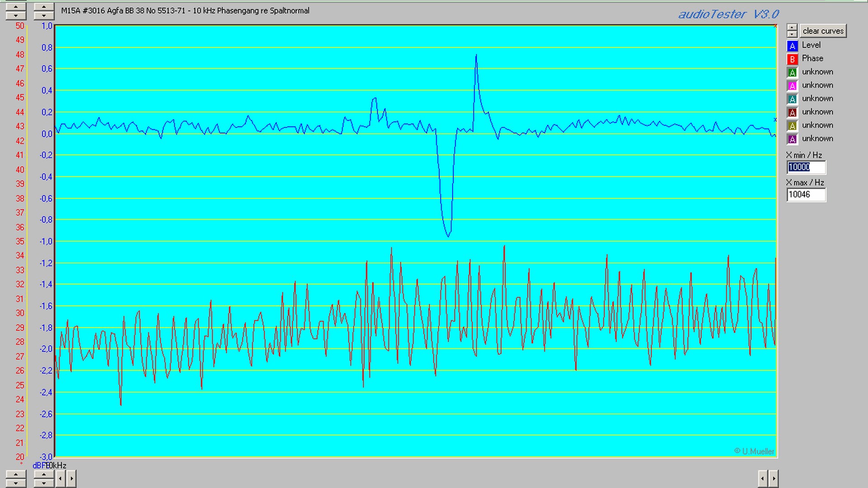This screenshot has height=488, width=868.
Task: Click right arrow next to bottom-left steppers
Action: pos(71,478)
